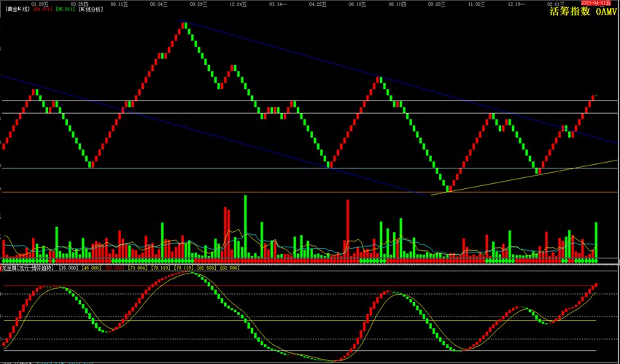The image size is (620, 364).
Task: Select the red 80.000 parameter value
Action: coord(115,268)
